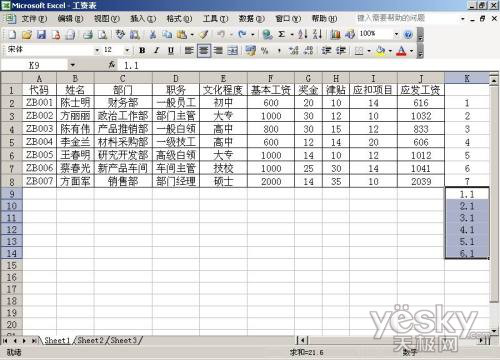The height and width of the screenshot is (360, 500).
Task: Click the Open file folder icon
Action: (27, 34)
